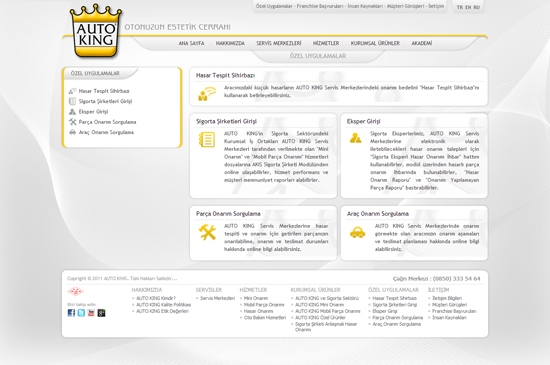Open ANA SAYFA in main navigation
The height and width of the screenshot is (365, 550).
(x=191, y=43)
